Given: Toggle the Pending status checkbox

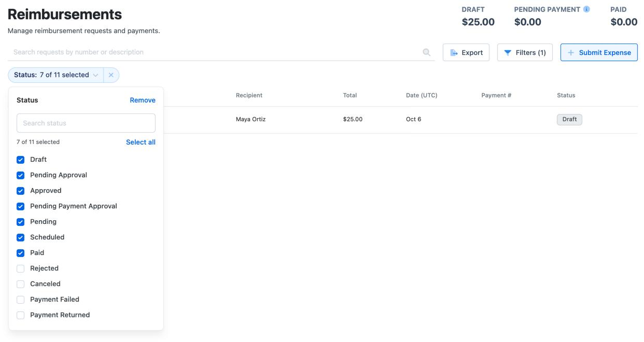Looking at the screenshot, I should (x=21, y=222).
